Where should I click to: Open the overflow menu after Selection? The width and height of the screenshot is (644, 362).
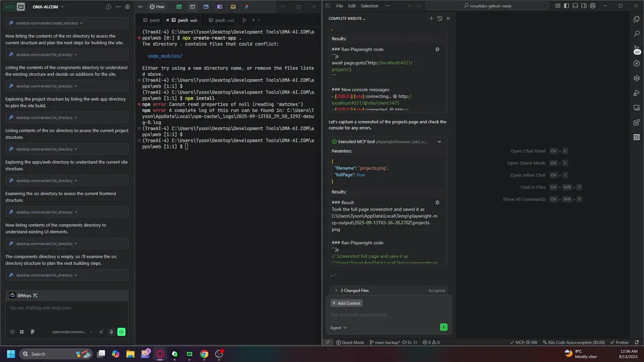387,6
